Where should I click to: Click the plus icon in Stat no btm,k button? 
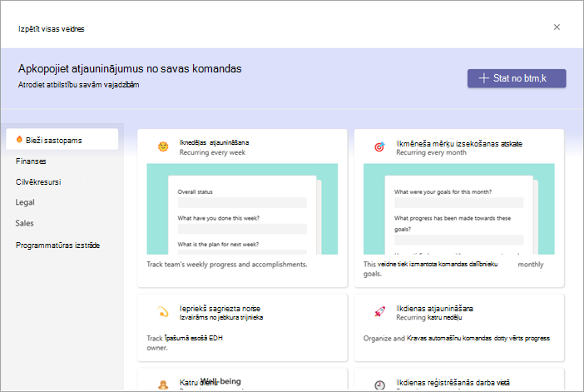click(x=483, y=78)
